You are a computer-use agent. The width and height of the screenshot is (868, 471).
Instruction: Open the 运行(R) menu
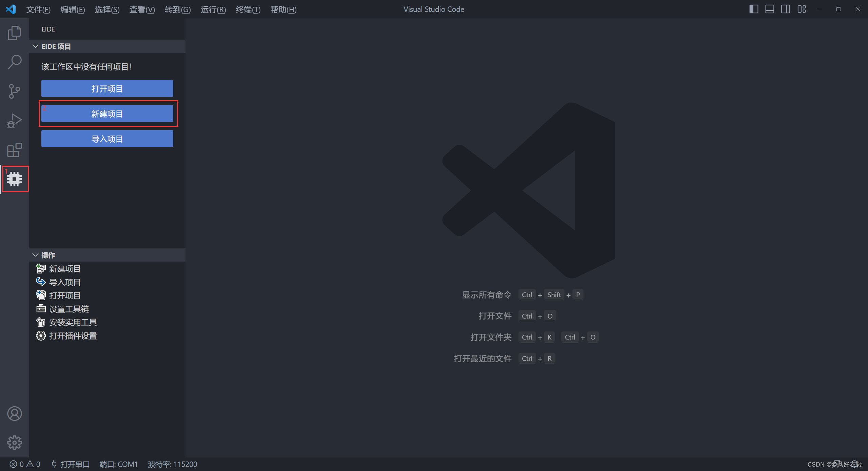213,9
